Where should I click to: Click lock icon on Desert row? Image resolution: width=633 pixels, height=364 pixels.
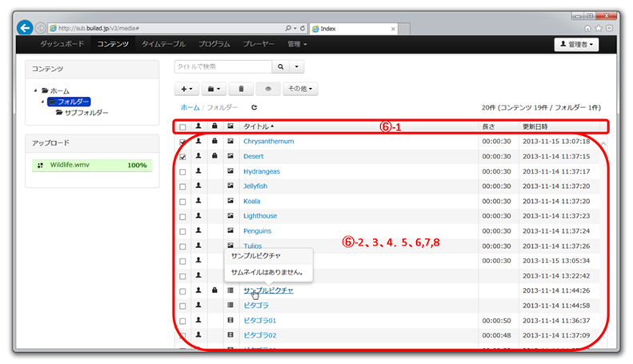click(x=214, y=156)
